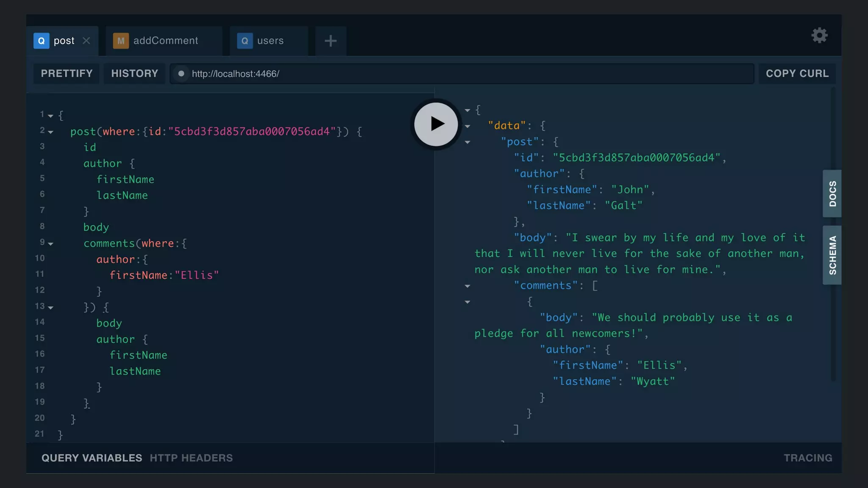Click the blue Q icon on the post tab
The height and width of the screenshot is (488, 868).
tap(41, 41)
